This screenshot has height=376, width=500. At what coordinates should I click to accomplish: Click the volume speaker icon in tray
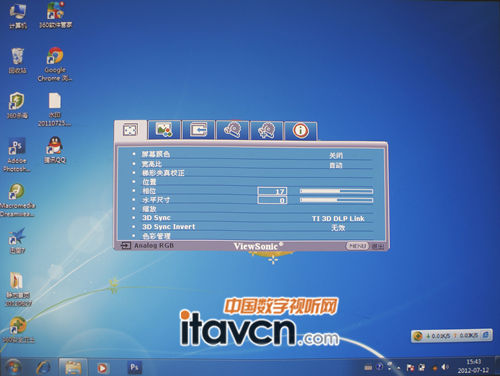(x=445, y=367)
